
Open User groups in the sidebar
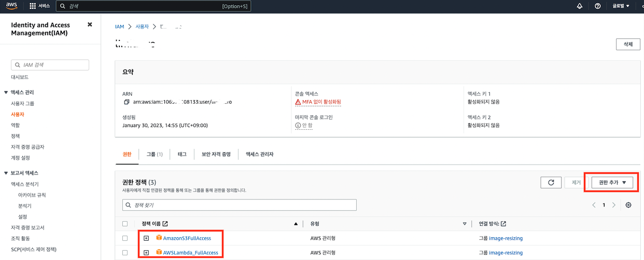[x=22, y=104]
